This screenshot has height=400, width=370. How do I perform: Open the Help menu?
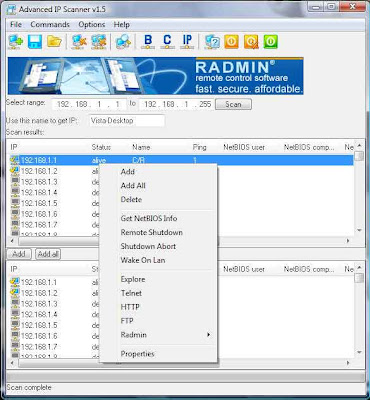click(121, 25)
